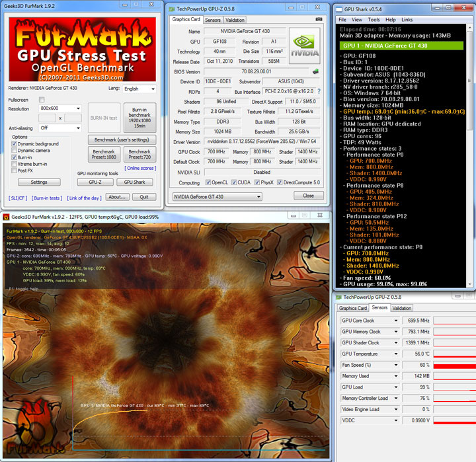The image size is (476, 462).
Task: Open the Memory Used sensor dropdown
Action: [x=396, y=376]
